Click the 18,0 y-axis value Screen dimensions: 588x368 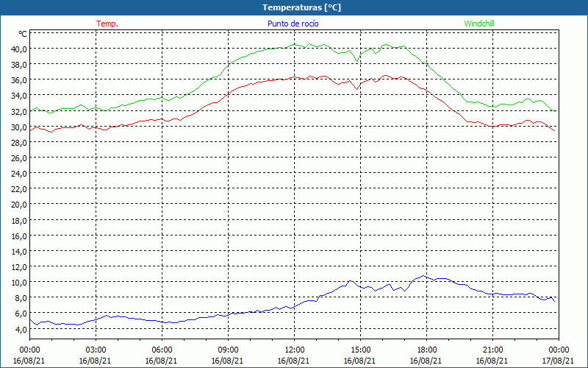coord(20,220)
